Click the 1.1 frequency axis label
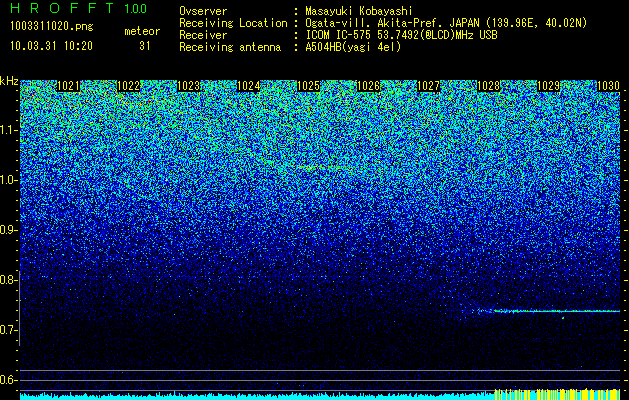Image resolution: width=629 pixels, height=400 pixels. coord(7,130)
